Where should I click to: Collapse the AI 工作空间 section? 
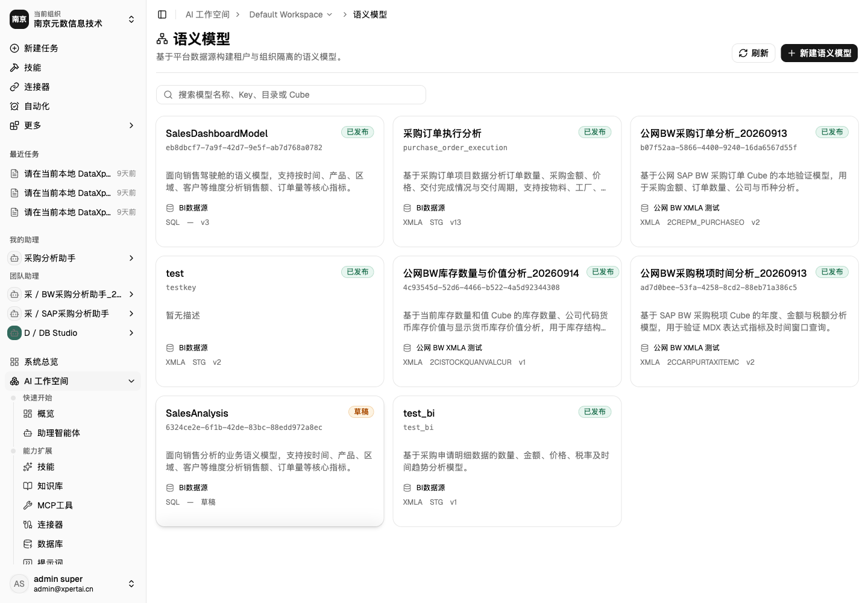coord(131,381)
